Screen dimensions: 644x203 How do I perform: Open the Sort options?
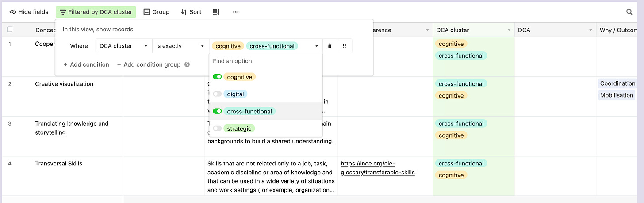(191, 12)
